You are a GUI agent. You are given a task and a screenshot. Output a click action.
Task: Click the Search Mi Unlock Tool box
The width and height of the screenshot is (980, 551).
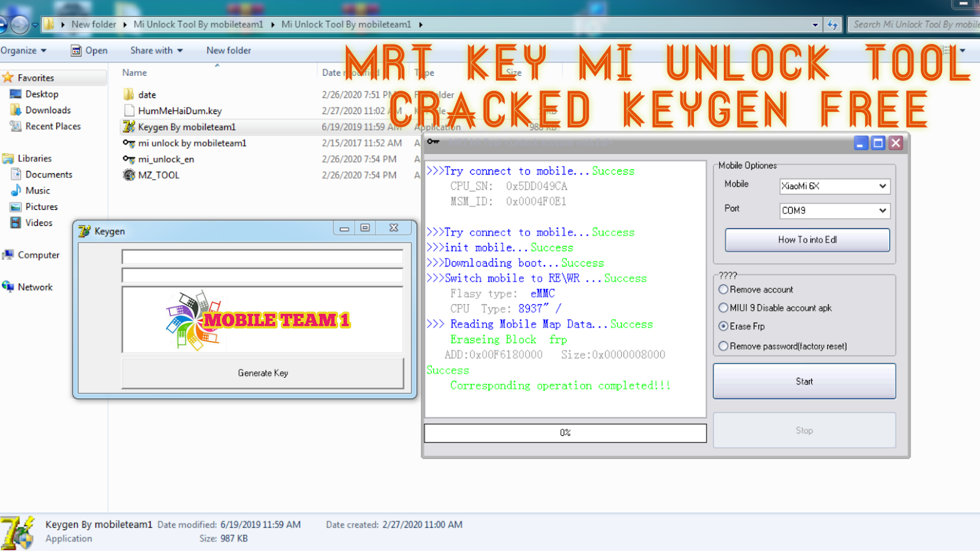[914, 24]
